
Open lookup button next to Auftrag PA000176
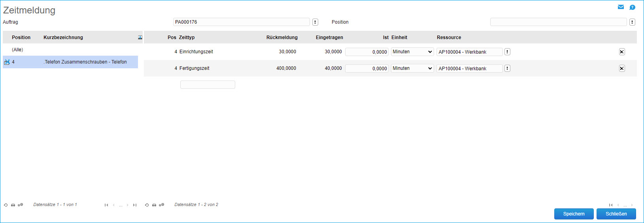[x=315, y=22]
